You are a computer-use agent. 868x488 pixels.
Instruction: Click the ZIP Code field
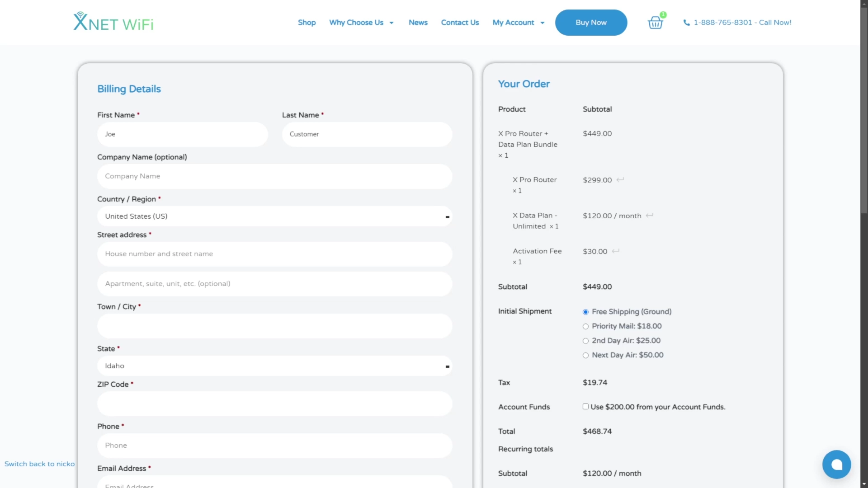pyautogui.click(x=274, y=404)
